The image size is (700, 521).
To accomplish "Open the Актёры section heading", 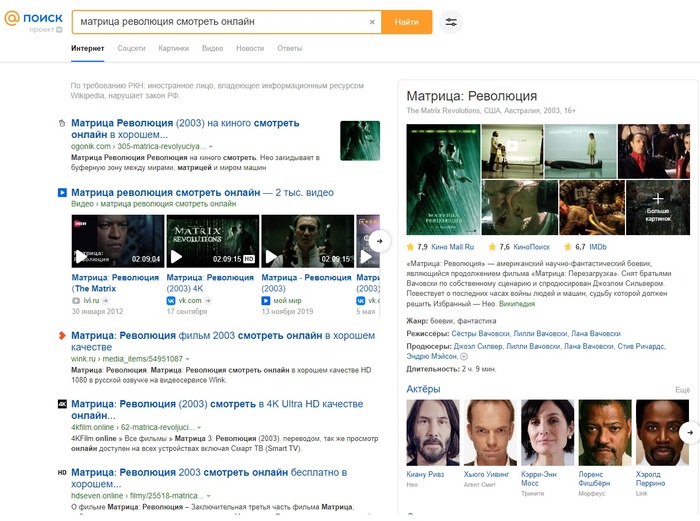I will click(x=423, y=389).
